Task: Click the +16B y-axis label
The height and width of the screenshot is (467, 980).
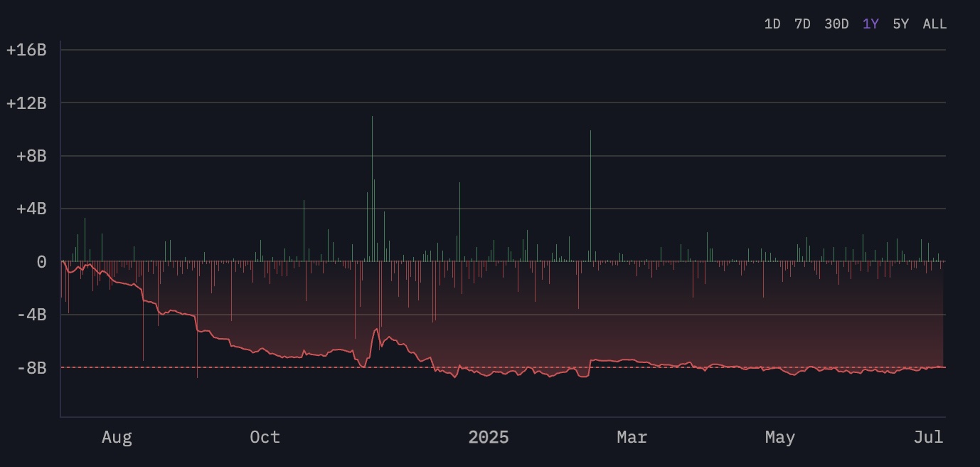Action: pos(26,51)
